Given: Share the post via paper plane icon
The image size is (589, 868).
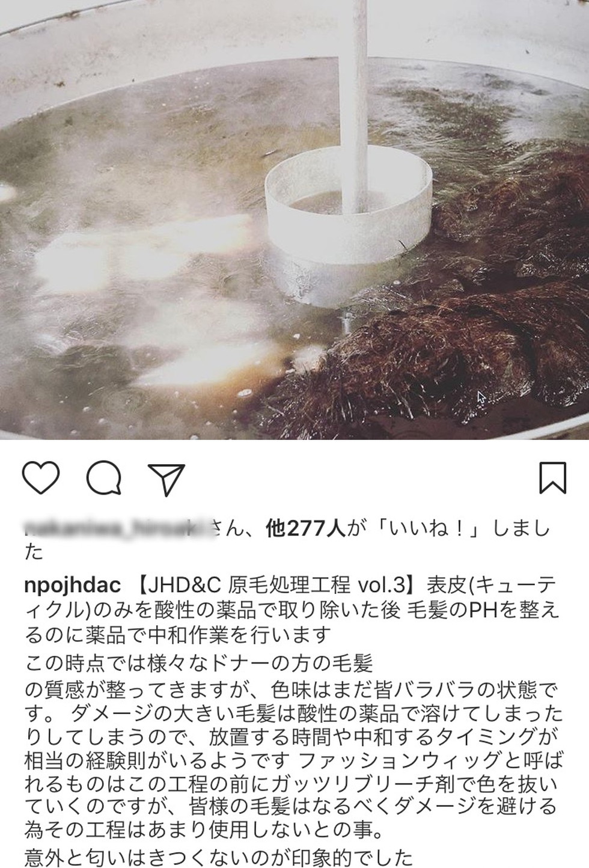Looking at the screenshot, I should tap(166, 478).
